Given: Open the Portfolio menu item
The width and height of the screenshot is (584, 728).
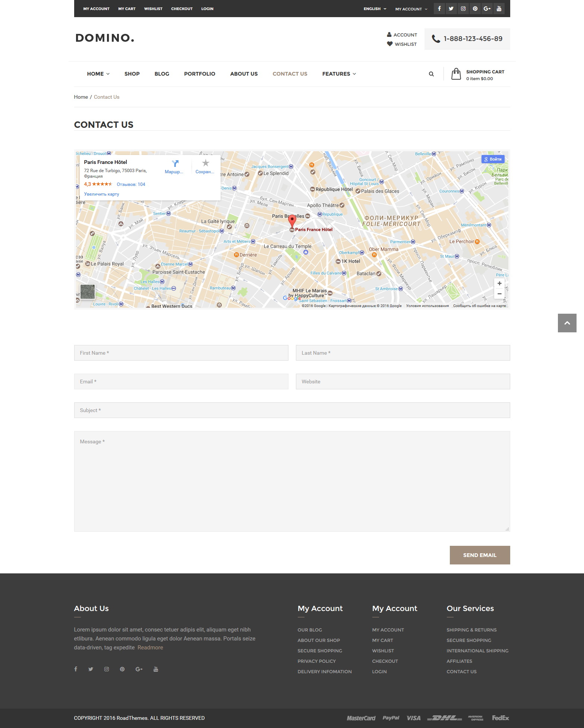Looking at the screenshot, I should coord(200,74).
